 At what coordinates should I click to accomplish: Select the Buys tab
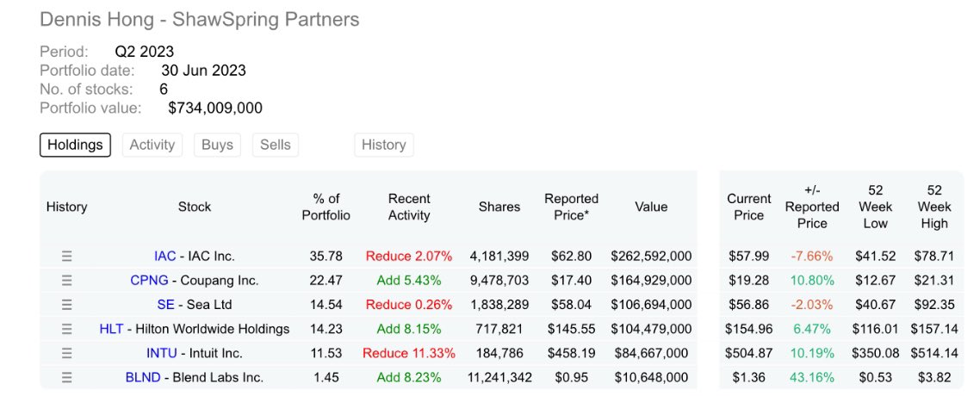pos(217,145)
